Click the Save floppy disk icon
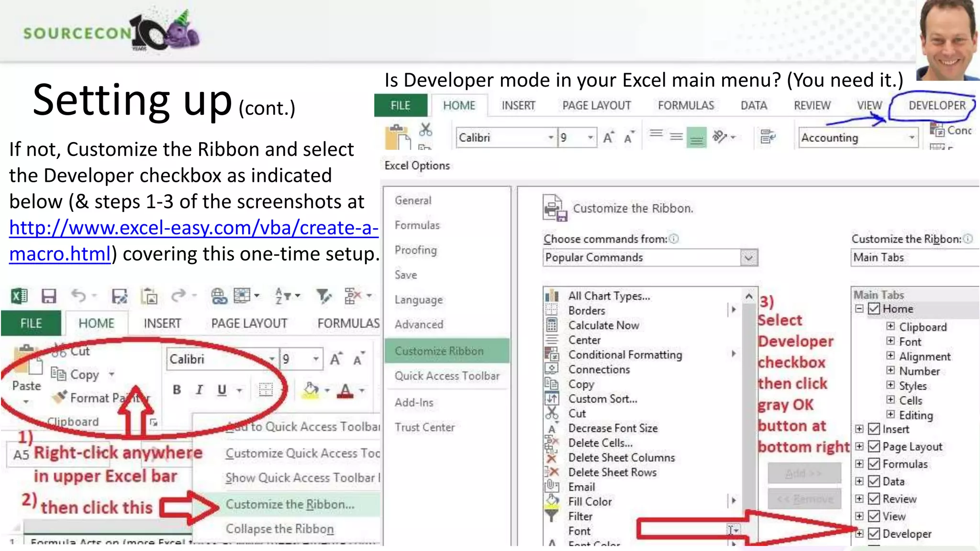 pyautogui.click(x=49, y=296)
